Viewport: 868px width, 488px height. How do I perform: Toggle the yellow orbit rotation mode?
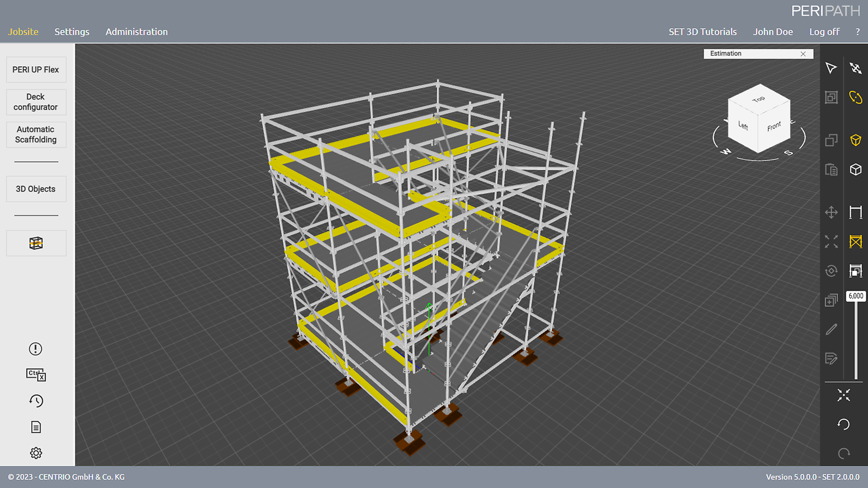coord(856,97)
